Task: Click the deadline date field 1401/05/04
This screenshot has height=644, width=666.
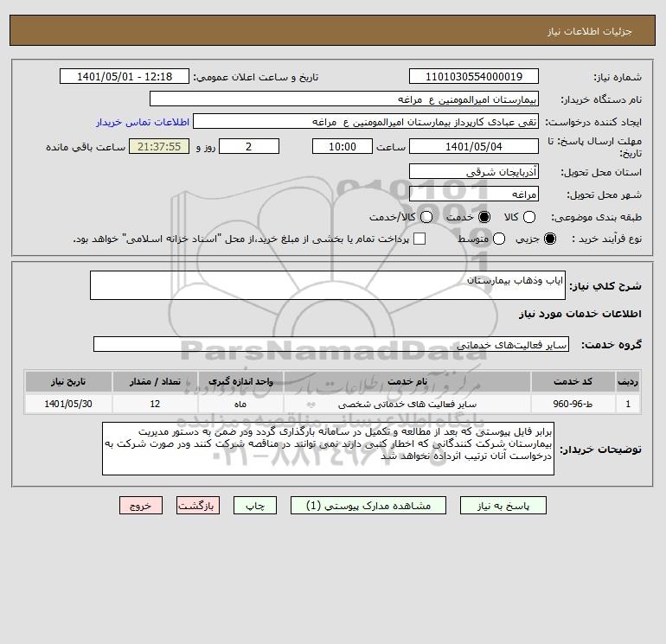Action: click(474, 146)
